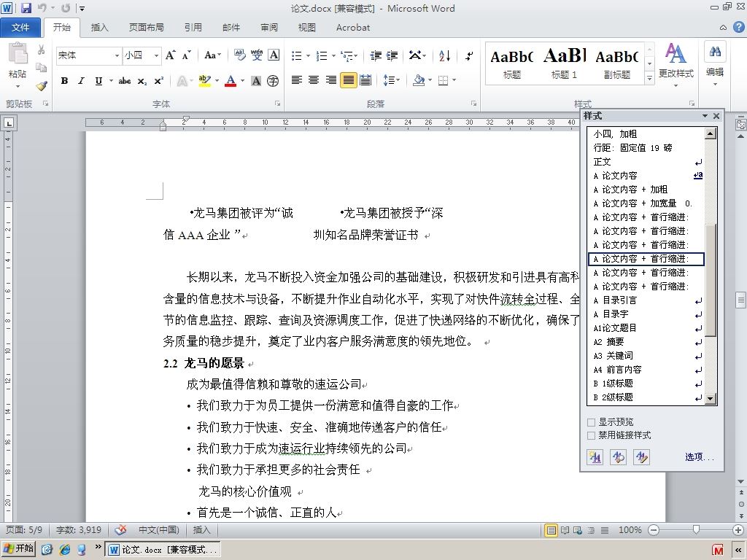The width and height of the screenshot is (747, 560).
Task: Enable the 禁用链接样式 checkbox
Action: 592,435
